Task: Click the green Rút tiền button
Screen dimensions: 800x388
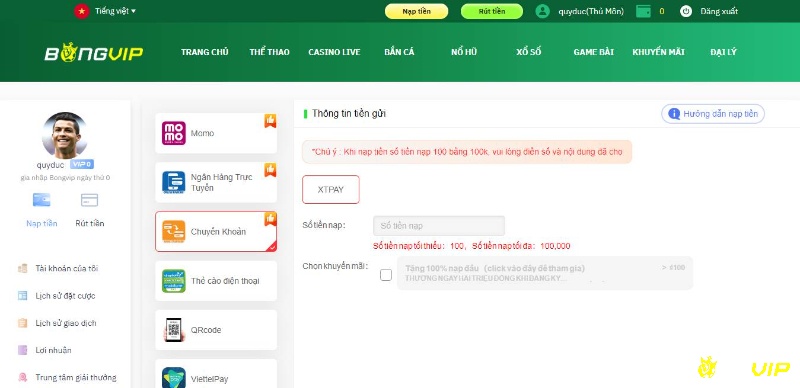Action: point(492,11)
